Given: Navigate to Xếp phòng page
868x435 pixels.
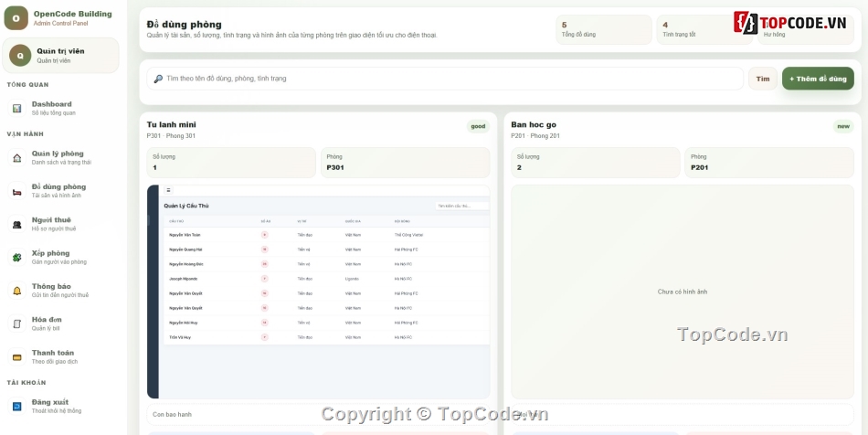Looking at the screenshot, I should click(63, 258).
